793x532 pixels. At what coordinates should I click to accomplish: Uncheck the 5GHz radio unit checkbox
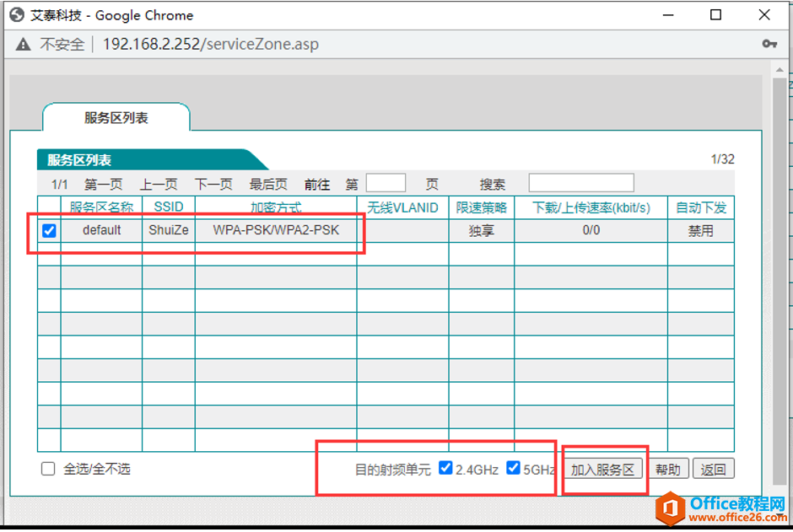click(513, 468)
